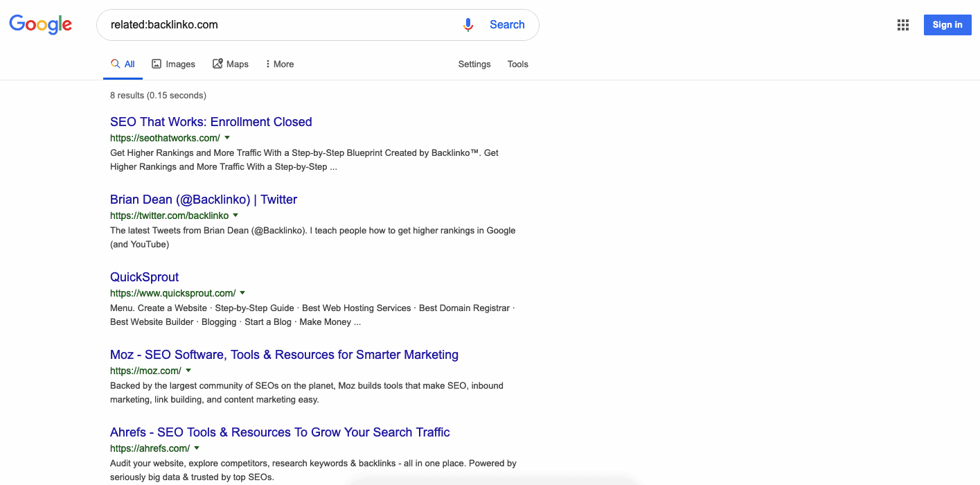
Task: Open the QuickSprout search result
Action: 144,276
